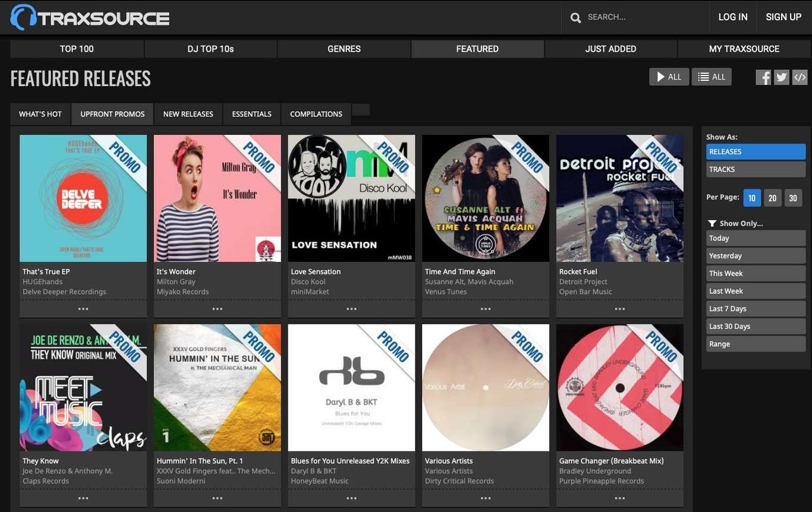Show results as TRACKS

tap(756, 169)
